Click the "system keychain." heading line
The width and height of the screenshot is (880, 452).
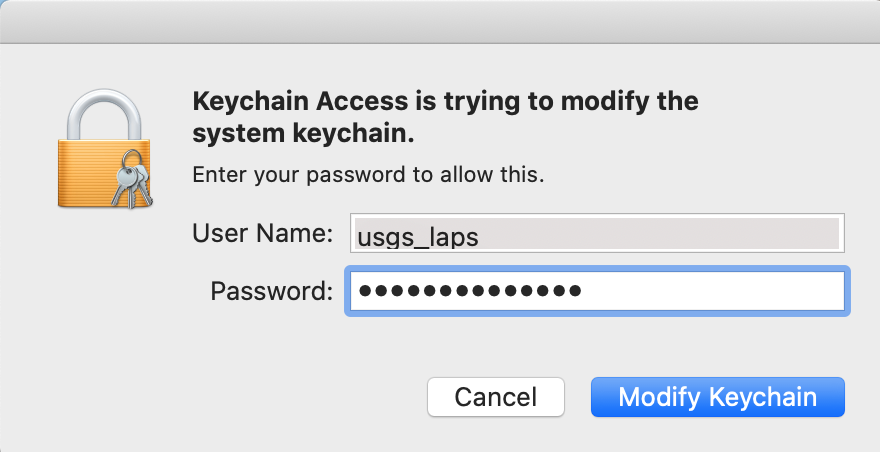(303, 134)
